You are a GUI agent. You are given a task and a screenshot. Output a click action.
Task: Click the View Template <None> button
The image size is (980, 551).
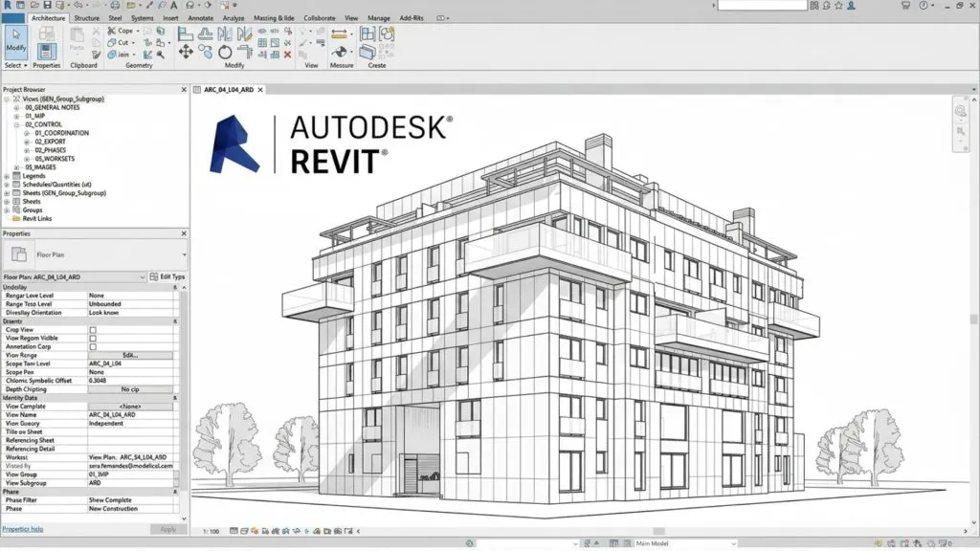point(130,407)
